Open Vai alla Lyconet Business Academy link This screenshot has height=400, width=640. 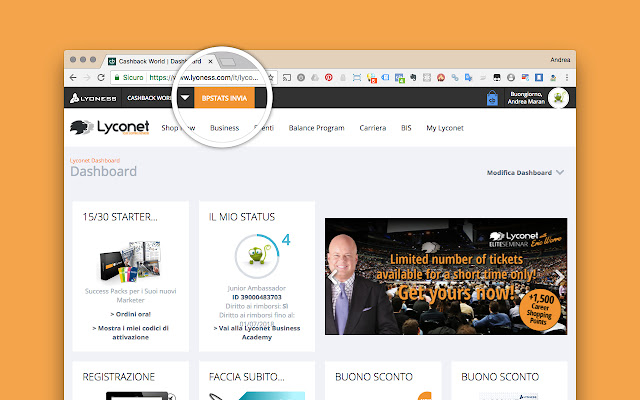257,333
